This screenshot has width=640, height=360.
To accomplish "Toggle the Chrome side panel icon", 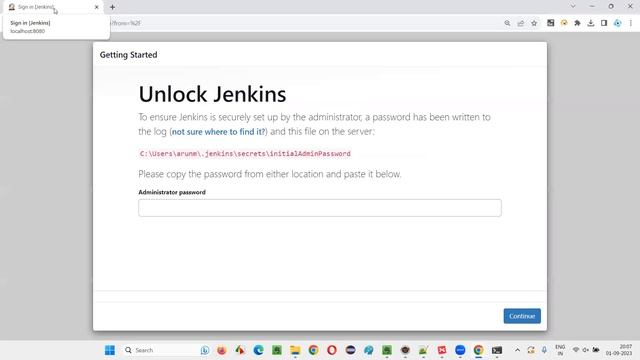I will pyautogui.click(x=604, y=23).
